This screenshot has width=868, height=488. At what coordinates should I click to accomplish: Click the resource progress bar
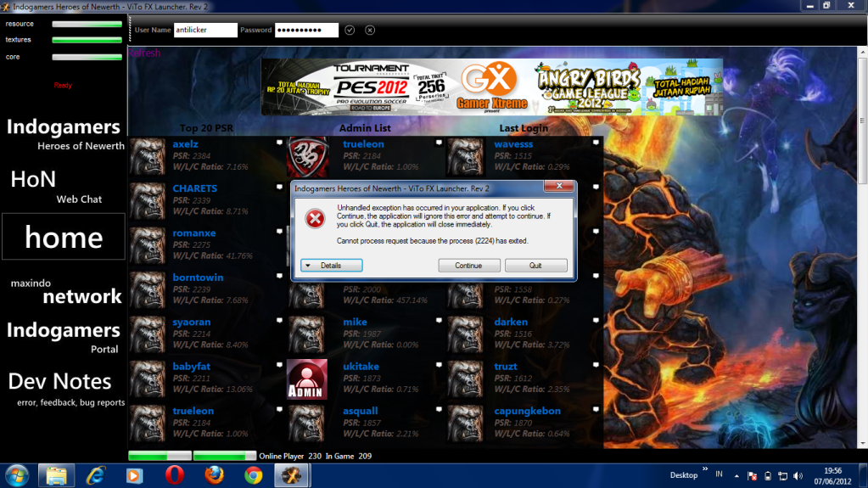click(x=87, y=24)
